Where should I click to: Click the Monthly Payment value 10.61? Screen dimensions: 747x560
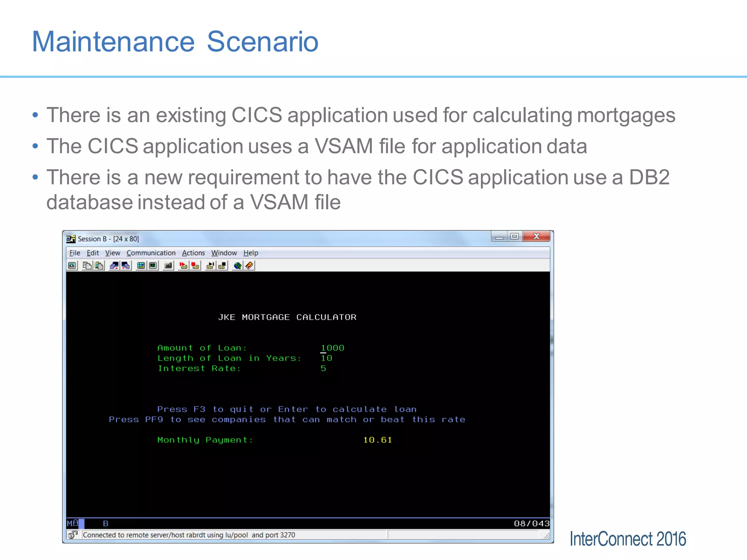pyautogui.click(x=378, y=440)
